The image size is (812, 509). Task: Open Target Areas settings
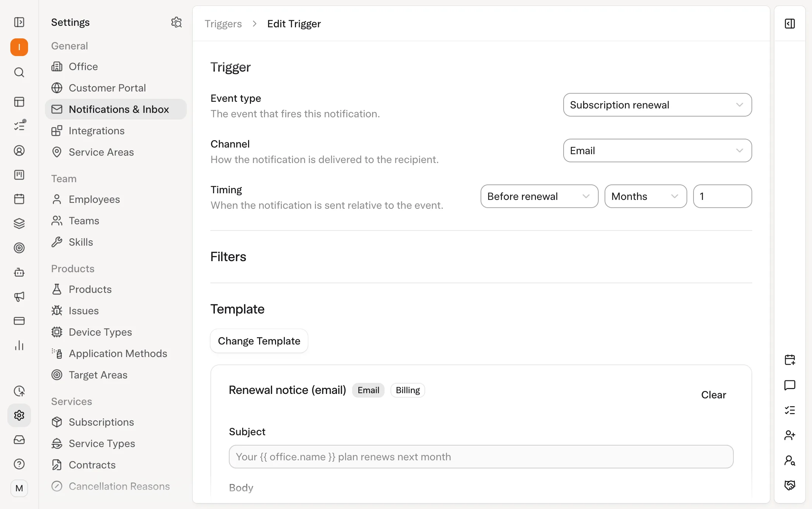click(x=116, y=375)
